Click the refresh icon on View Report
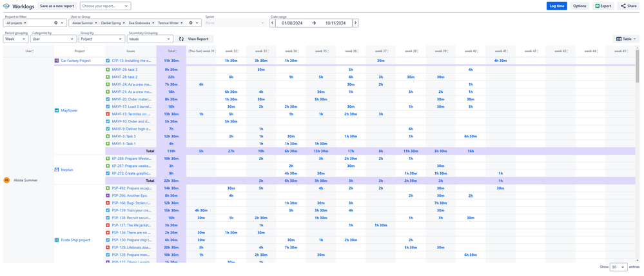 click(182, 39)
